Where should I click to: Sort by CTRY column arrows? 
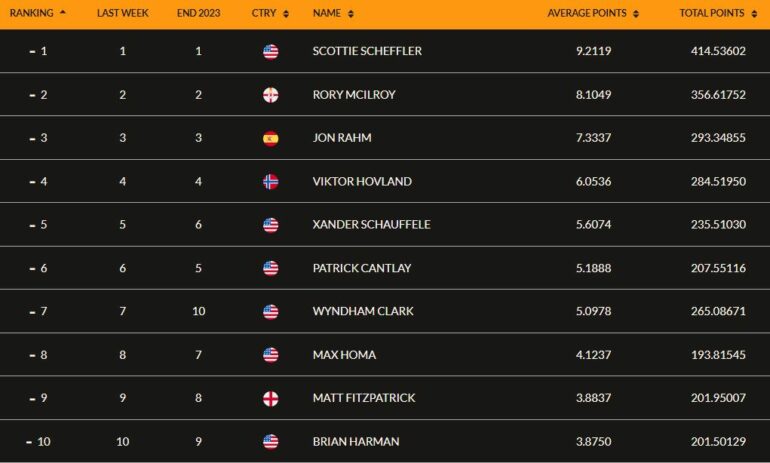tap(286, 14)
